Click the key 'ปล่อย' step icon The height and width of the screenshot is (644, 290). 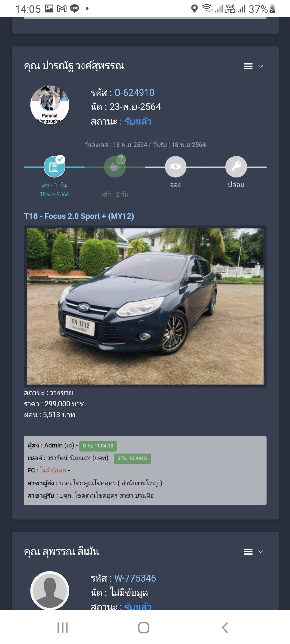(x=236, y=166)
